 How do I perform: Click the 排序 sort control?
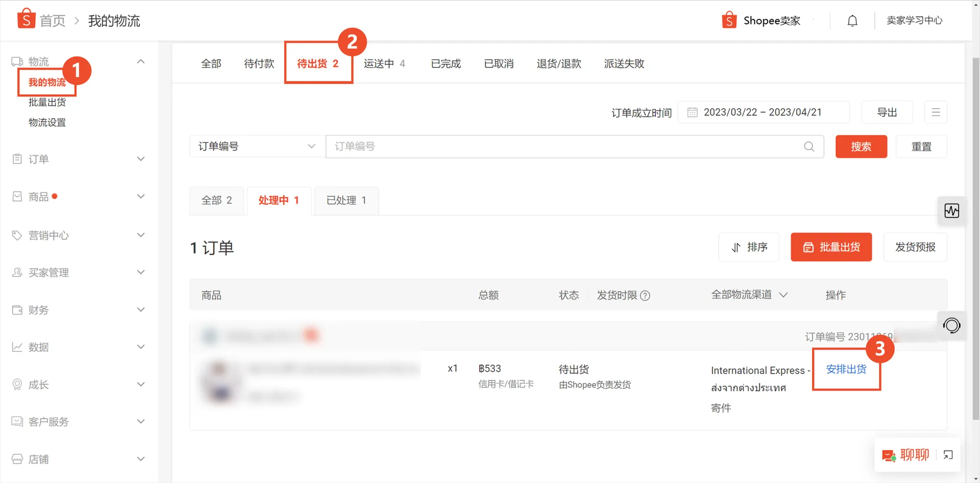pos(749,247)
